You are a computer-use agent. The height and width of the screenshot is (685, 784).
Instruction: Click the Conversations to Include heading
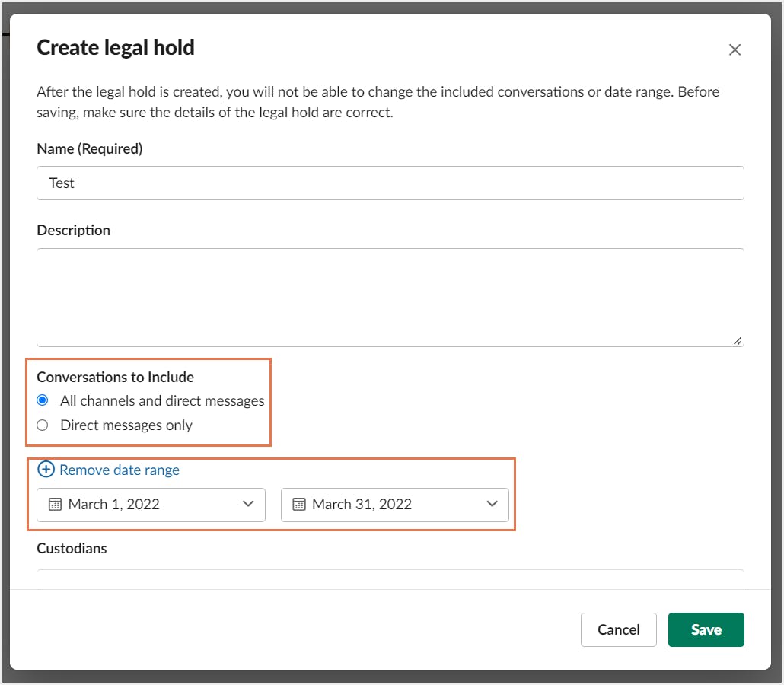116,377
